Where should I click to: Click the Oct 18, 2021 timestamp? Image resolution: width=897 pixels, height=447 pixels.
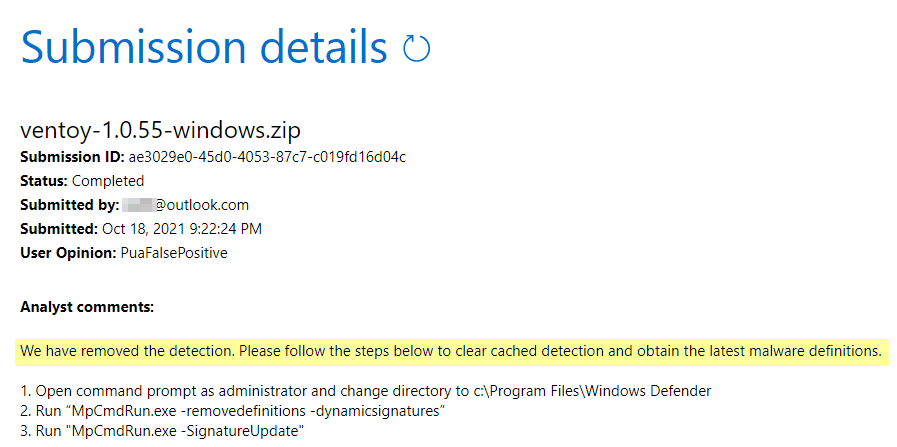coord(182,229)
